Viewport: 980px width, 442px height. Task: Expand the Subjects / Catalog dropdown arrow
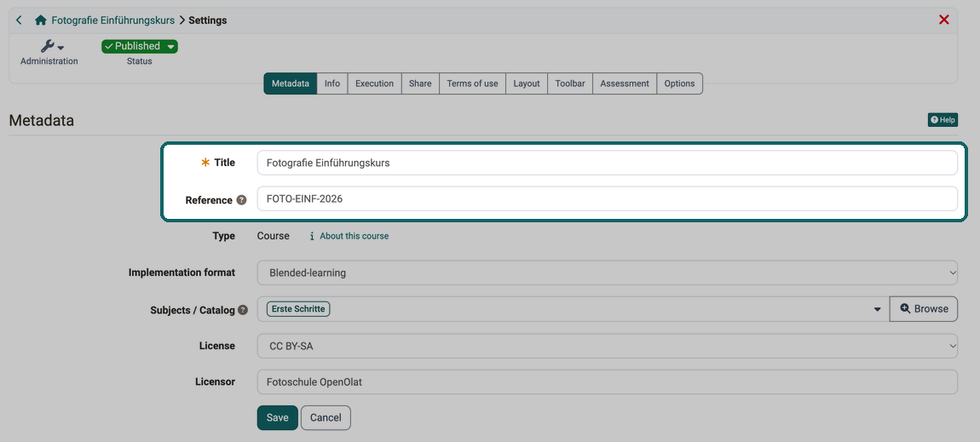click(x=877, y=310)
